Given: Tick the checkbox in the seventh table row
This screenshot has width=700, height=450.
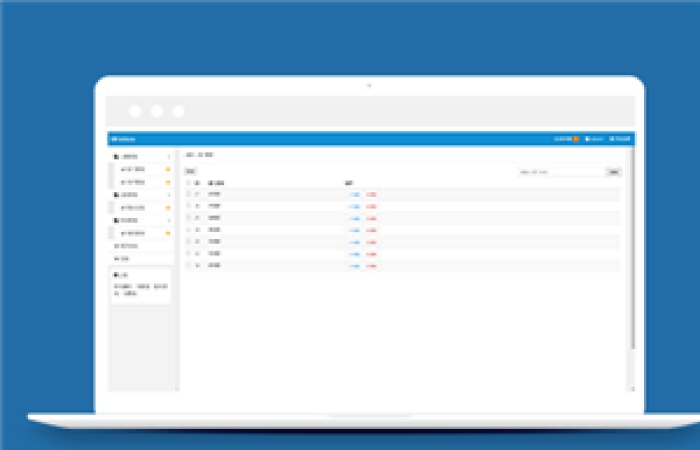Looking at the screenshot, I should click(x=188, y=265).
